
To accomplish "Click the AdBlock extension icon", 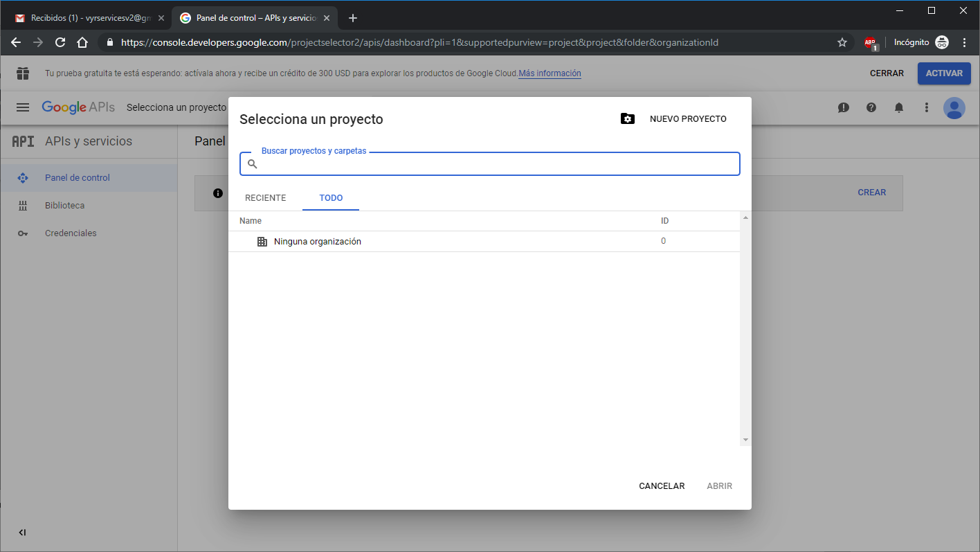I will 871,43.
